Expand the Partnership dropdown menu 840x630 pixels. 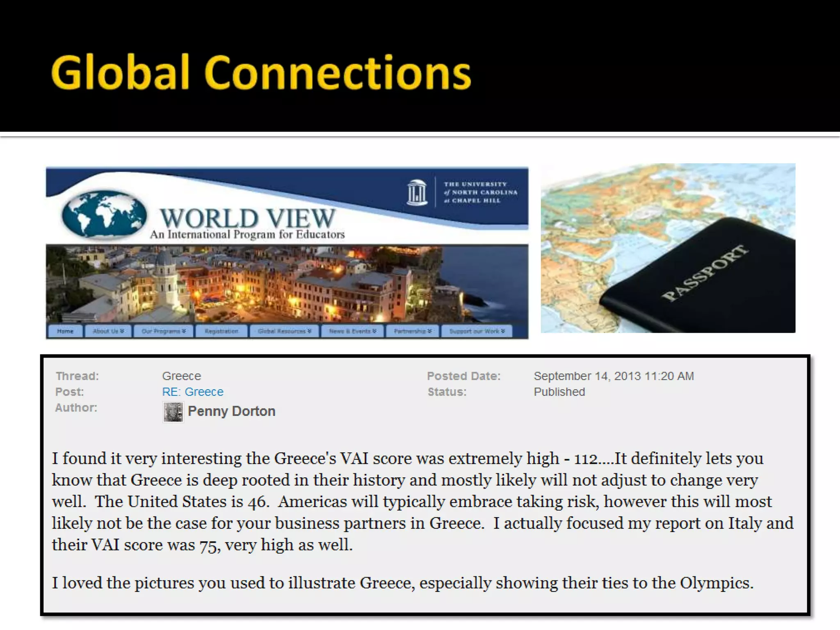click(413, 331)
